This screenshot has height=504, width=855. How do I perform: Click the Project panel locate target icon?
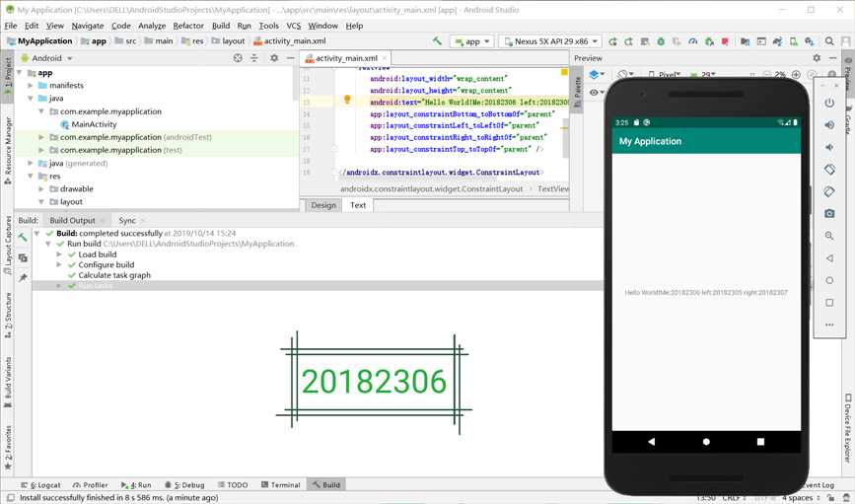tap(238, 58)
